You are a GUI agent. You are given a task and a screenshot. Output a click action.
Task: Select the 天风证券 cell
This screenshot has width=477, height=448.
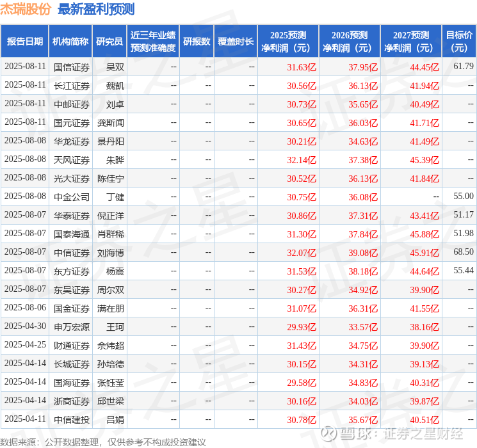point(72,160)
